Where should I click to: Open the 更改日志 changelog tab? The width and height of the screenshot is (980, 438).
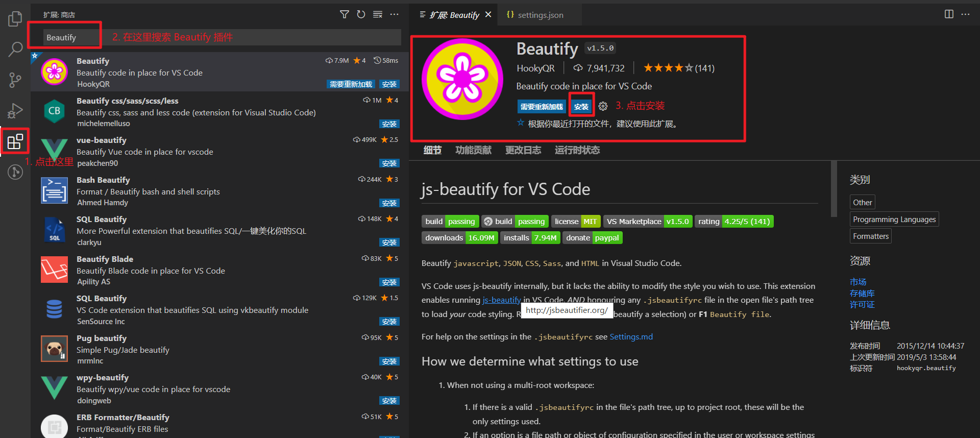pos(523,150)
